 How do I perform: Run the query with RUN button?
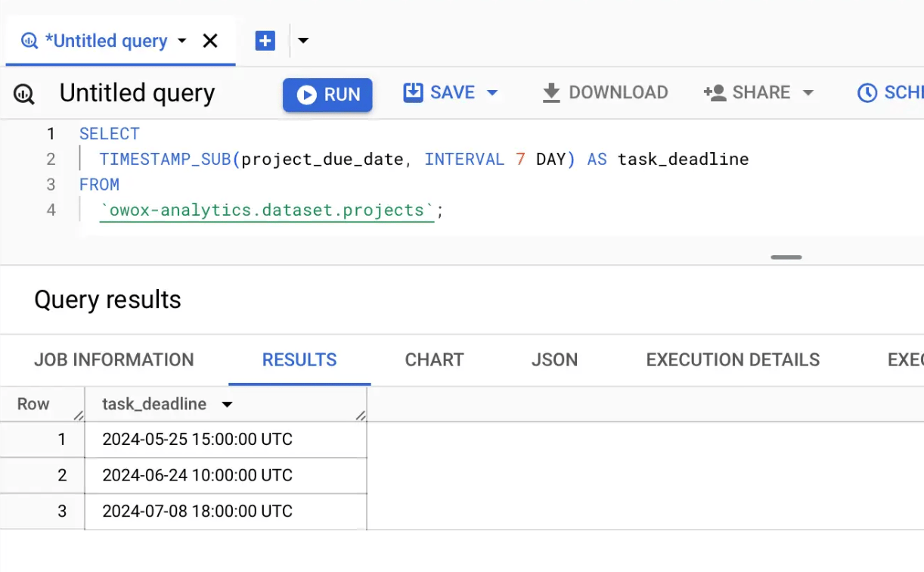[327, 95]
